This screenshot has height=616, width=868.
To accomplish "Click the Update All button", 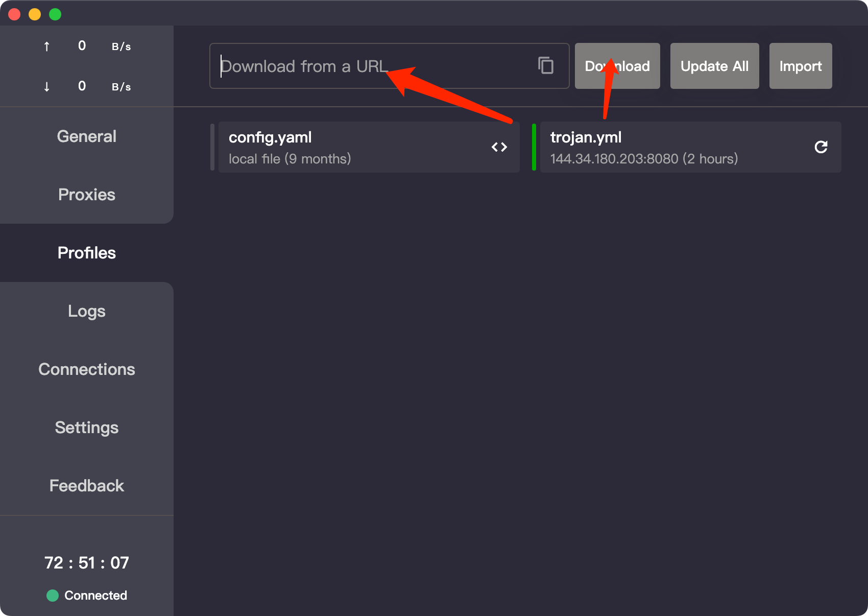I will click(x=714, y=66).
